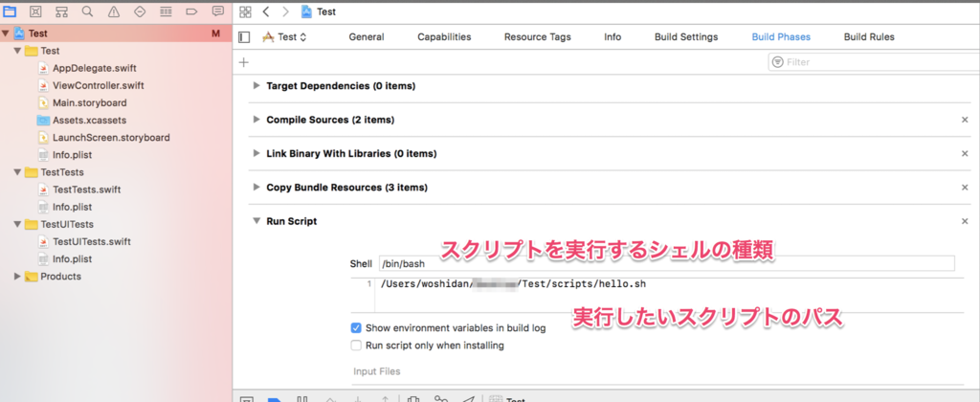Toggle the targets list sidebar icon
This screenshot has height=402, width=980.
244,37
